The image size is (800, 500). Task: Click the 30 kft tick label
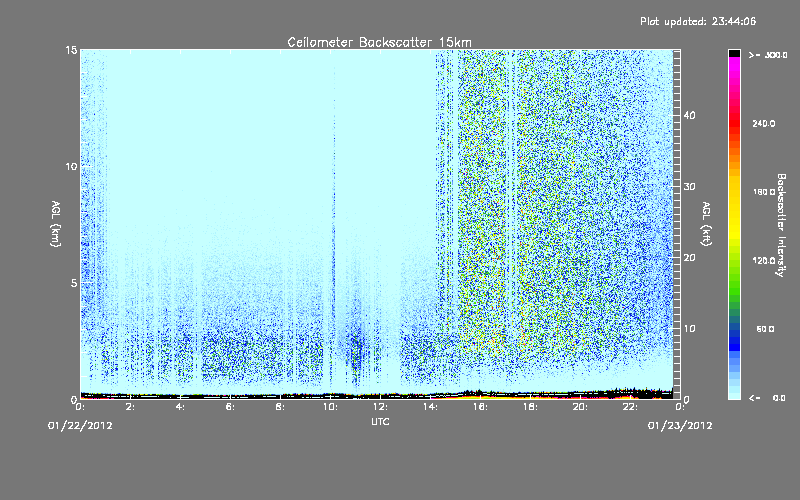689,186
